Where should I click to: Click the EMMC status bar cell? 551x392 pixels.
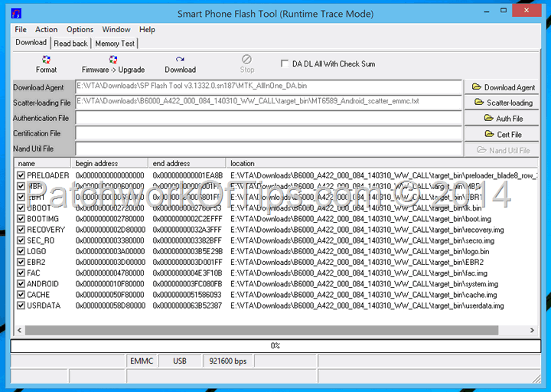[x=142, y=361]
